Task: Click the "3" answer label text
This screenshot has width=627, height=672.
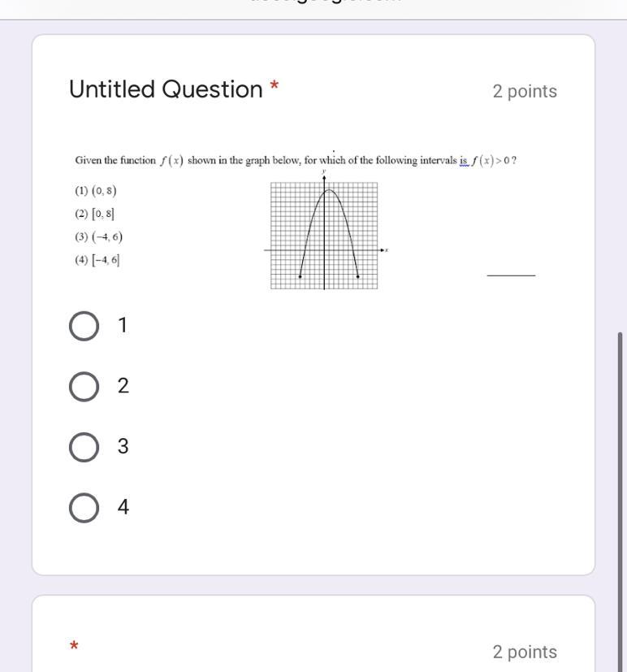Action: pos(123,446)
